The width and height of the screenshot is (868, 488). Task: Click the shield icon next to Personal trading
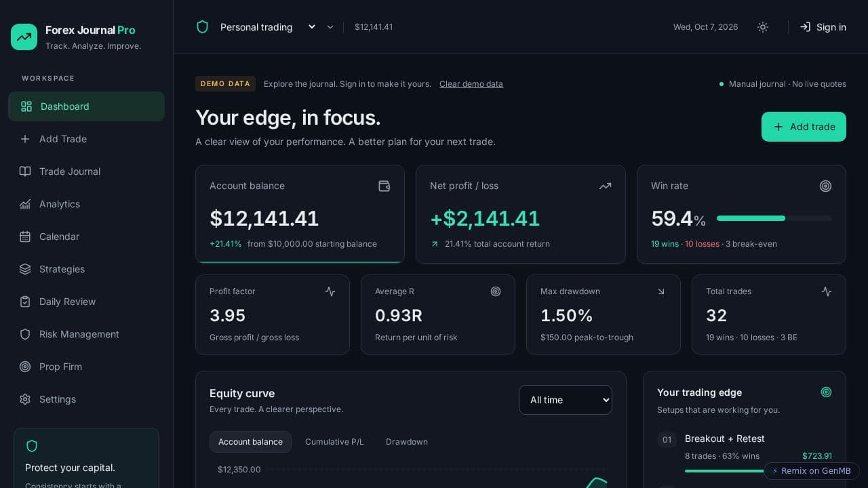click(x=202, y=27)
